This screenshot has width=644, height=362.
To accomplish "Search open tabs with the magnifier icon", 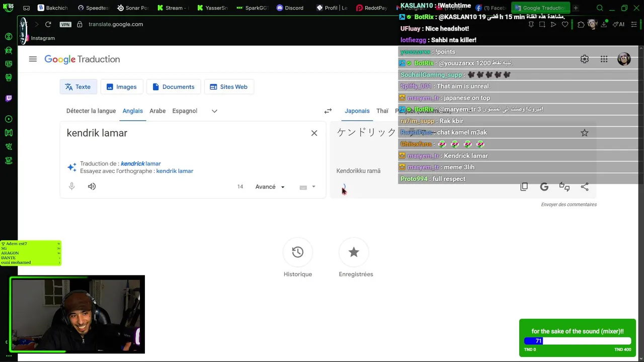I will pos(600,8).
